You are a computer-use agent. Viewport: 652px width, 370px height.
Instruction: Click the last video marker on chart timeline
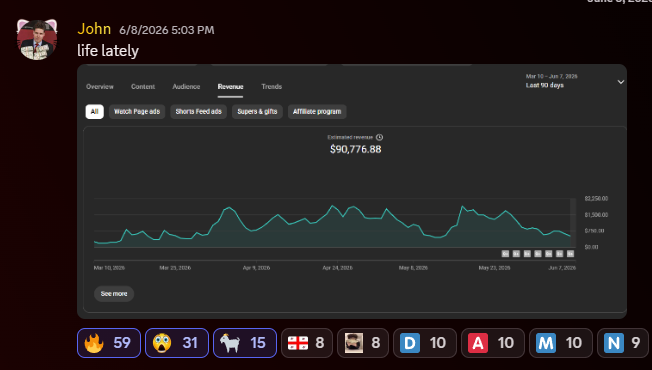570,254
